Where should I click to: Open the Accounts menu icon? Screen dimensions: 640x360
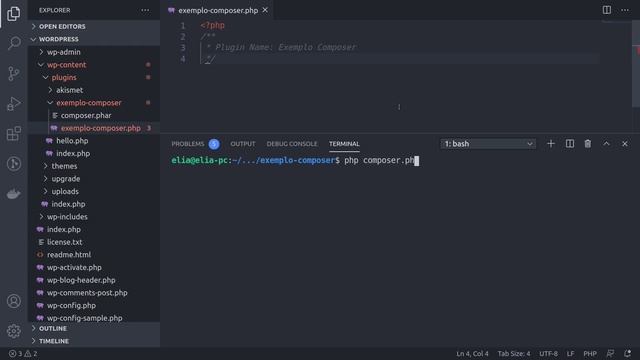13,301
